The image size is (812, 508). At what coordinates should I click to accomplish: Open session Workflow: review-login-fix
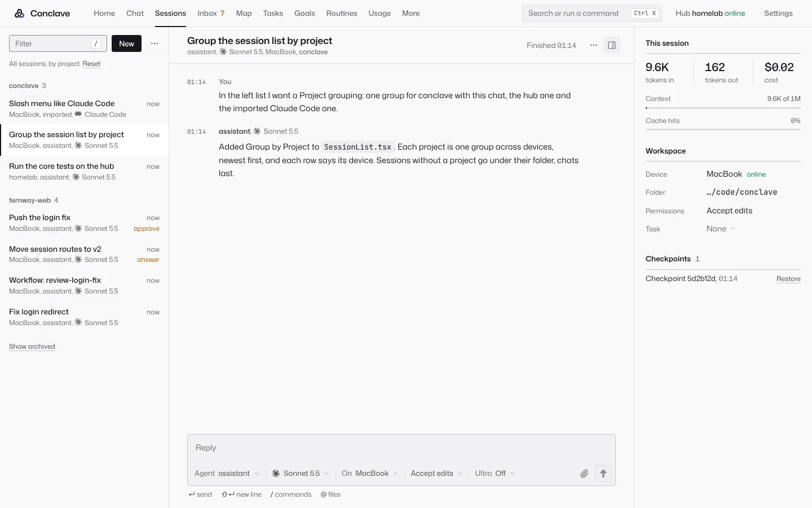click(x=84, y=286)
